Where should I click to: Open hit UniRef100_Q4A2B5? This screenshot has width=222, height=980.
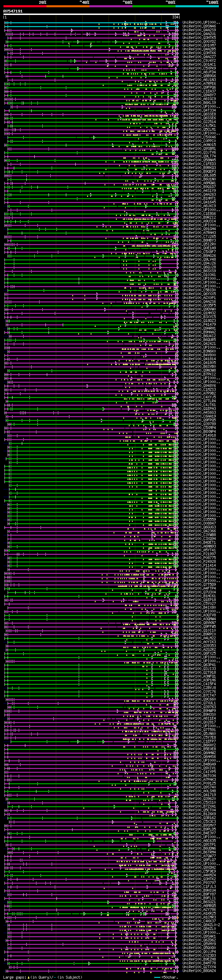coord(199,49)
